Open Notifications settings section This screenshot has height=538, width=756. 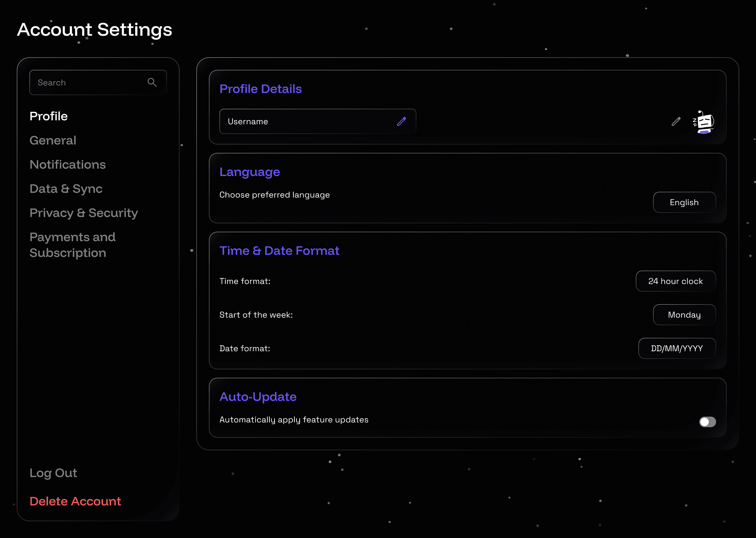tap(68, 165)
